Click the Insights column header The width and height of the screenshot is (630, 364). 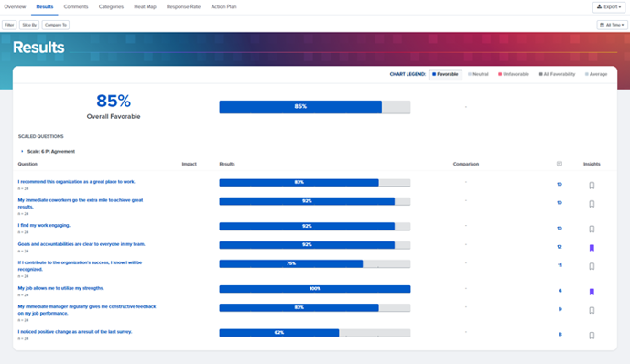pyautogui.click(x=592, y=164)
